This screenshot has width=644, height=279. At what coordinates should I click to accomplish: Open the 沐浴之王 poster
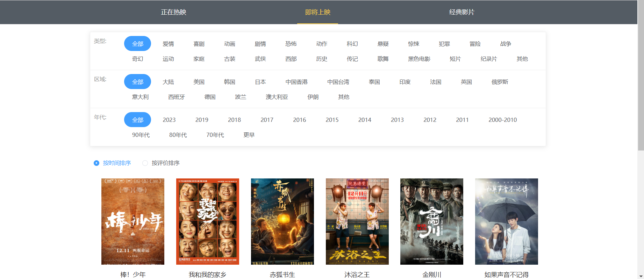(357, 221)
